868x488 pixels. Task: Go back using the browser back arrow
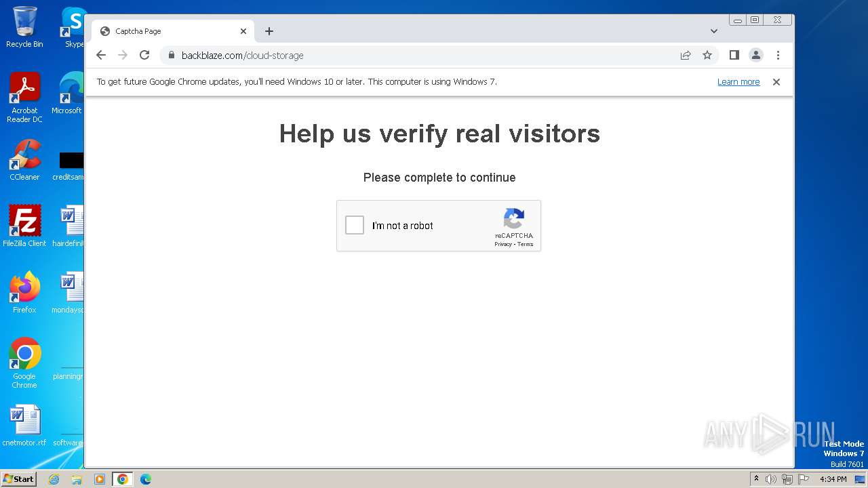click(x=101, y=55)
